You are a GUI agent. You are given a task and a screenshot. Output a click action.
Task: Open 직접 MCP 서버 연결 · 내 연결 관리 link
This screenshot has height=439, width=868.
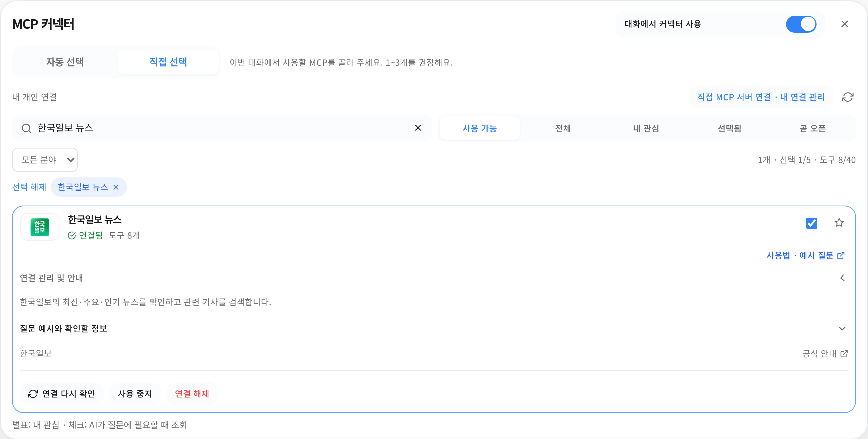761,97
